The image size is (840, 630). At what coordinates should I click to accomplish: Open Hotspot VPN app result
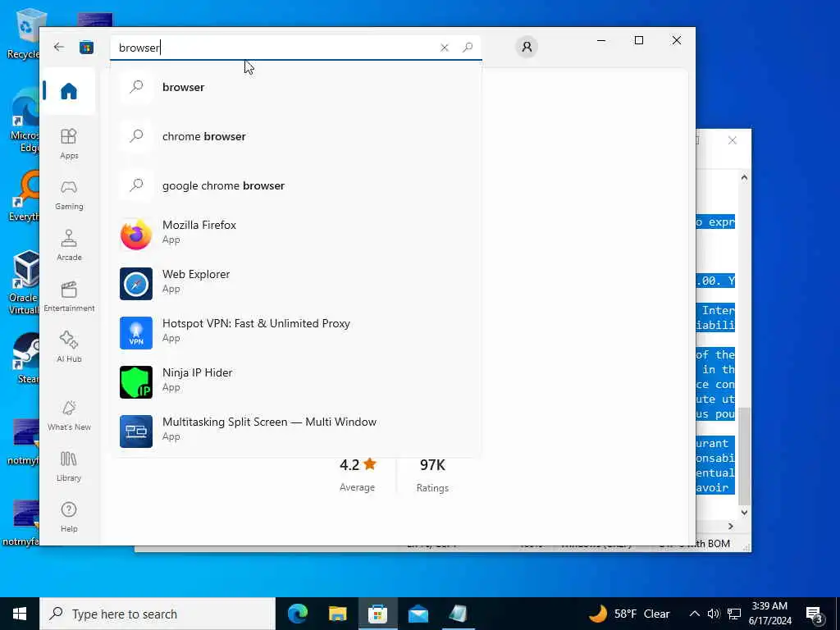click(x=295, y=333)
